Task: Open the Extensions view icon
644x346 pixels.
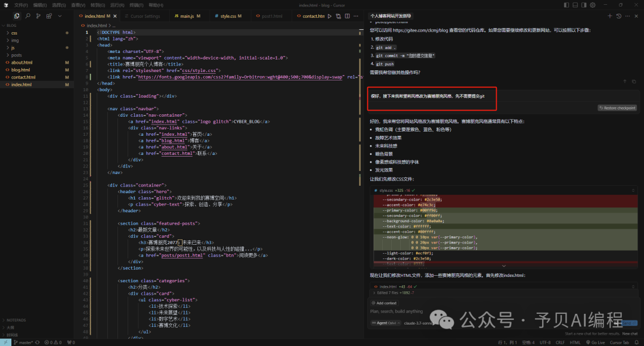Action: pos(49,16)
